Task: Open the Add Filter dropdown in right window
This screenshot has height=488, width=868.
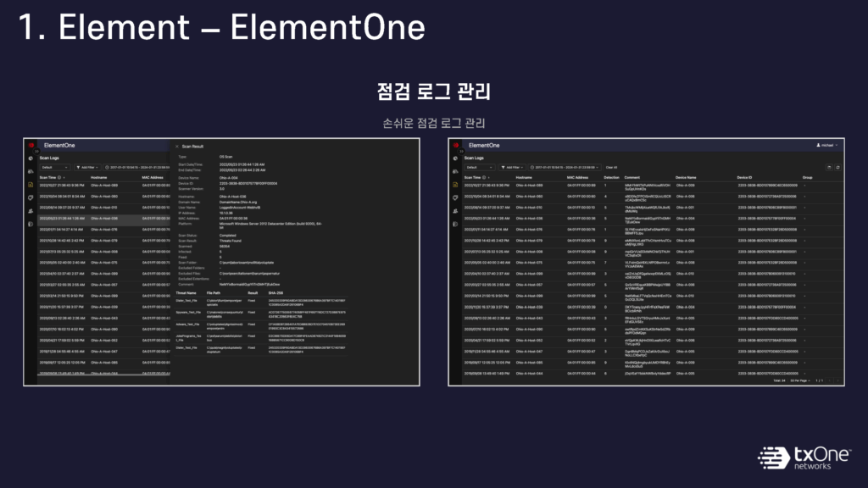Action: coord(512,168)
